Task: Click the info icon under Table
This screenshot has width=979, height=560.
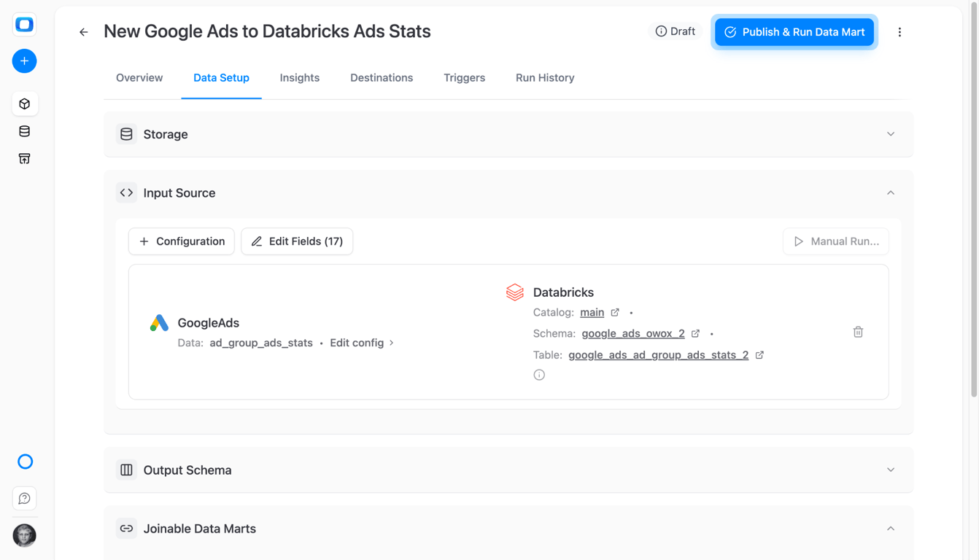Action: [x=539, y=375]
